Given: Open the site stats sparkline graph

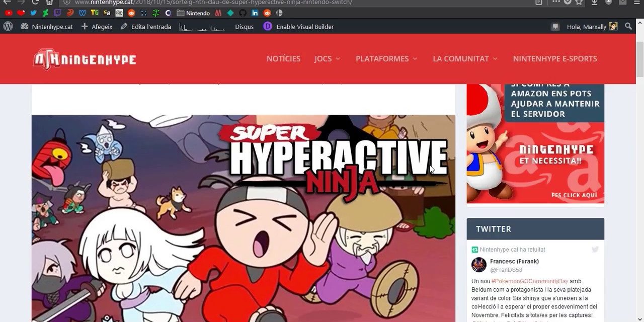Looking at the screenshot, I should pyautogui.click(x=201, y=27).
